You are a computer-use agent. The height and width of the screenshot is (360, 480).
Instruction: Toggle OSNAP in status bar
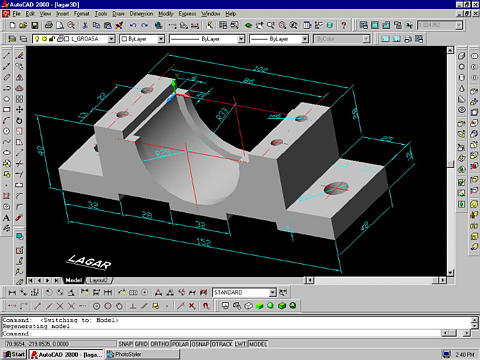click(200, 344)
